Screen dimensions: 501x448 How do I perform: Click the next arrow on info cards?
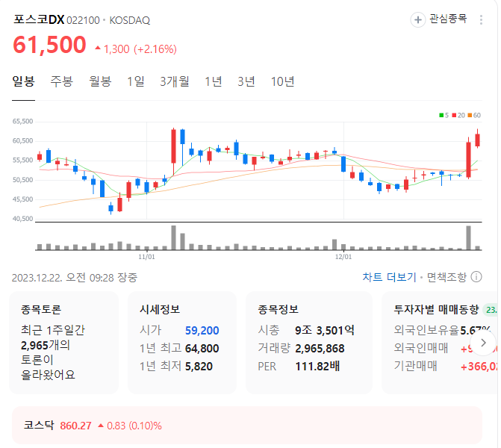click(483, 343)
